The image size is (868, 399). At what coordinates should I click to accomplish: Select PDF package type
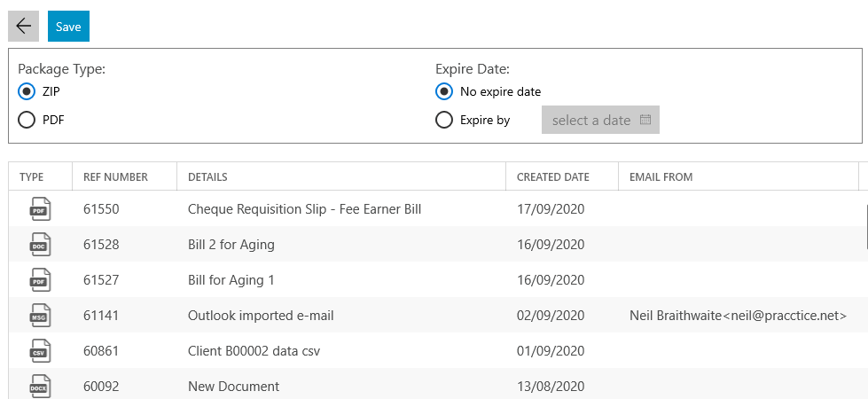(x=27, y=120)
